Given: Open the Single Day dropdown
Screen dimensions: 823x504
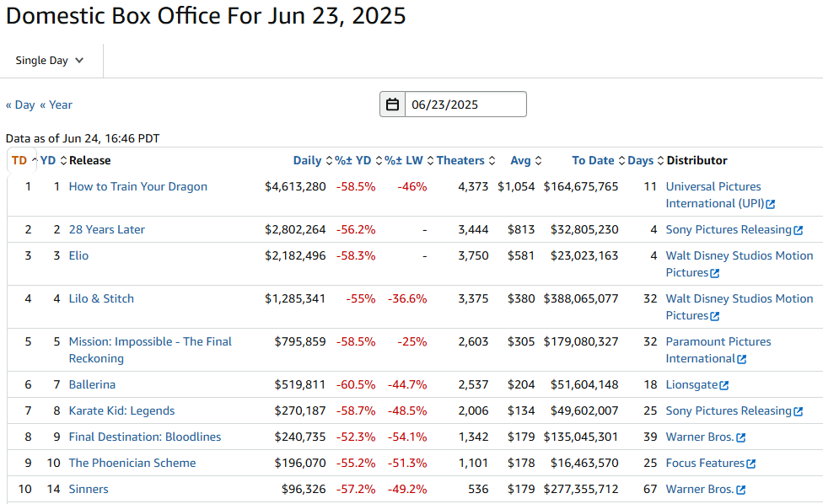Looking at the screenshot, I should coord(51,61).
